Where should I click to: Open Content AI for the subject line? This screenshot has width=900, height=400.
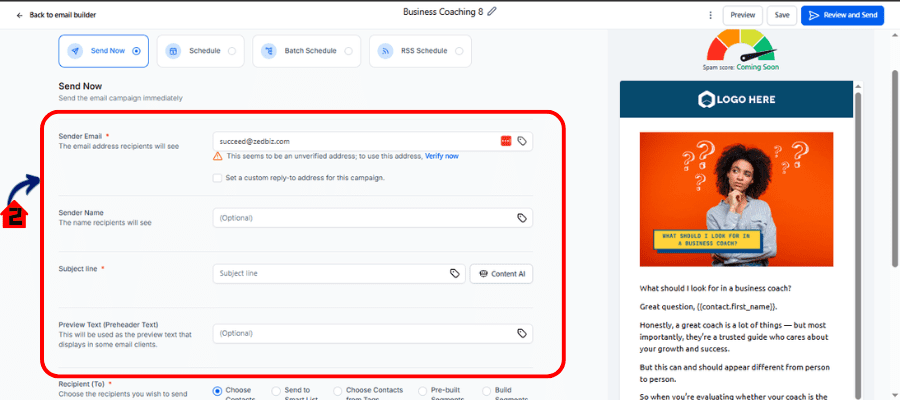coord(501,273)
